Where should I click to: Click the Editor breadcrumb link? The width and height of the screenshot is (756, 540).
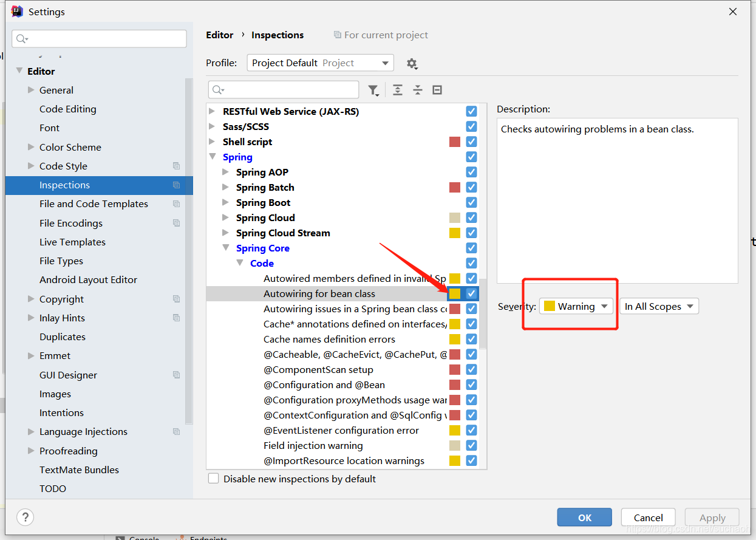click(220, 35)
